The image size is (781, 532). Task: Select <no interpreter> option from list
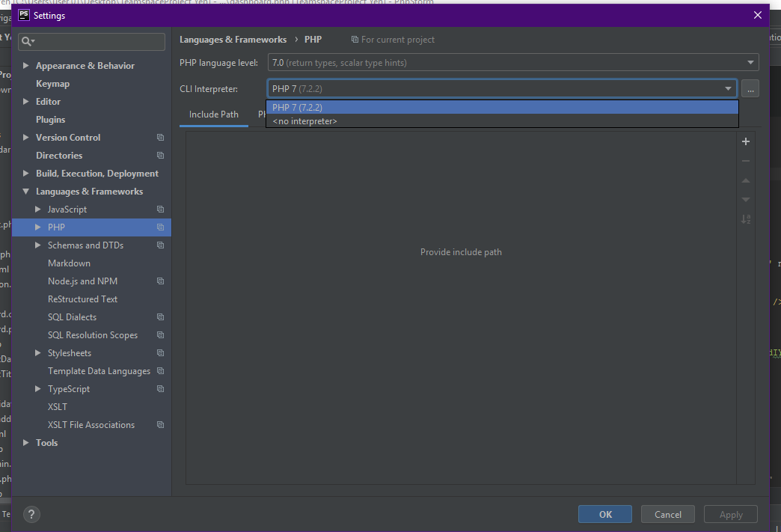click(502, 121)
